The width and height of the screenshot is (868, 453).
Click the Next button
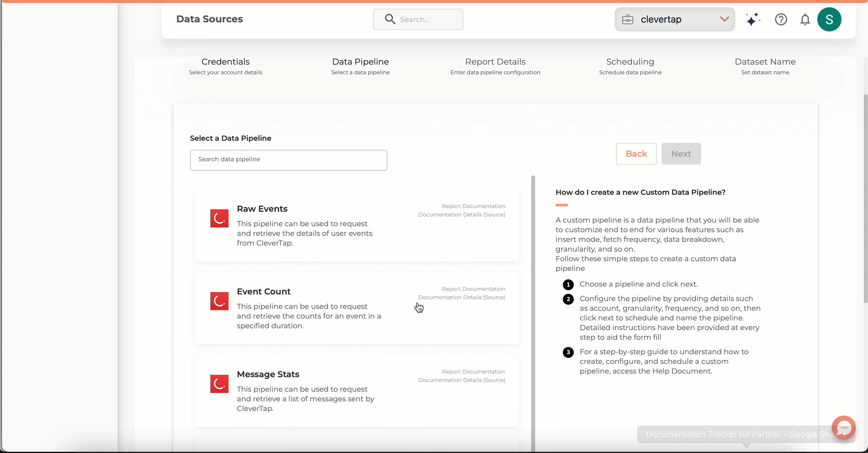681,154
